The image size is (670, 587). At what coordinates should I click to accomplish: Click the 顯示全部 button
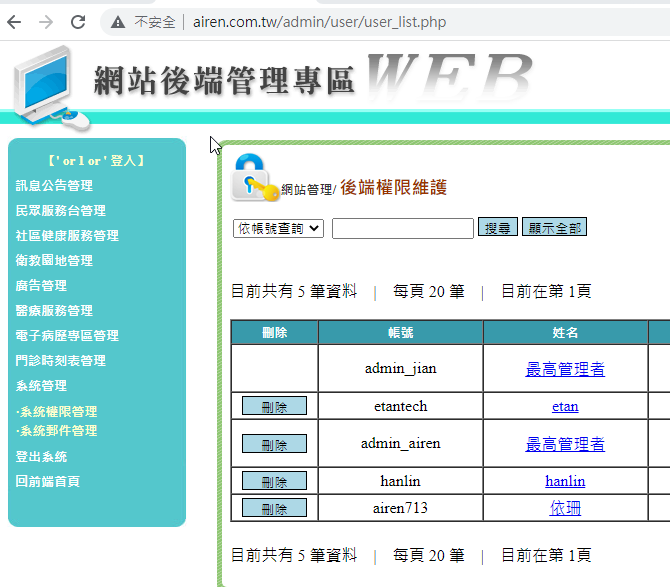click(554, 227)
